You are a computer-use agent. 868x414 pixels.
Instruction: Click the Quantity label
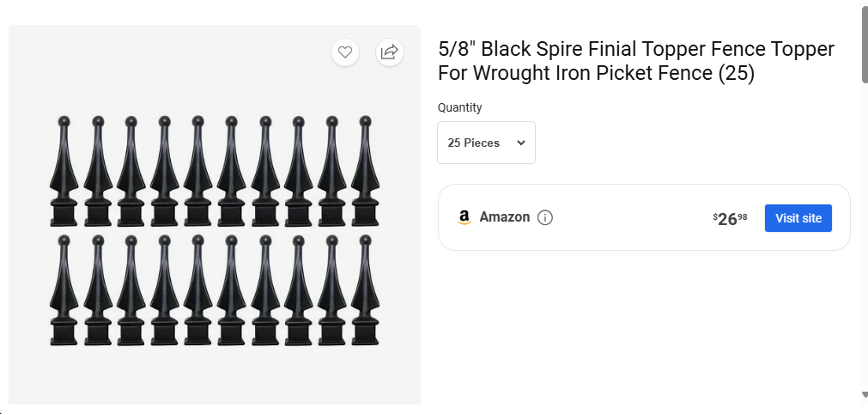pos(460,107)
